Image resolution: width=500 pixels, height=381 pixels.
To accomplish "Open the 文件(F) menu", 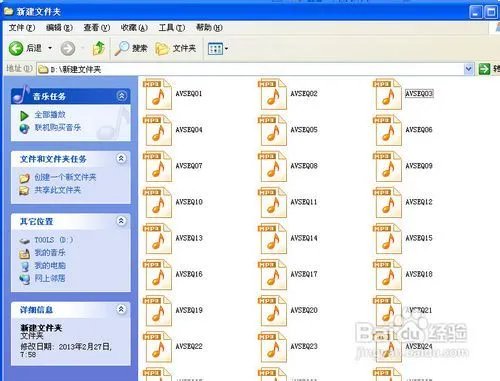I will click(x=22, y=28).
